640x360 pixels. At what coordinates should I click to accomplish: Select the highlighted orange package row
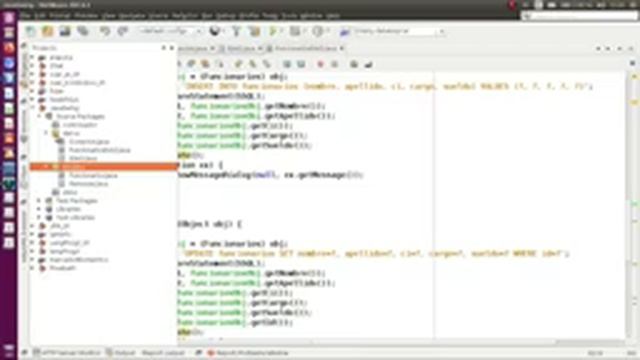104,167
